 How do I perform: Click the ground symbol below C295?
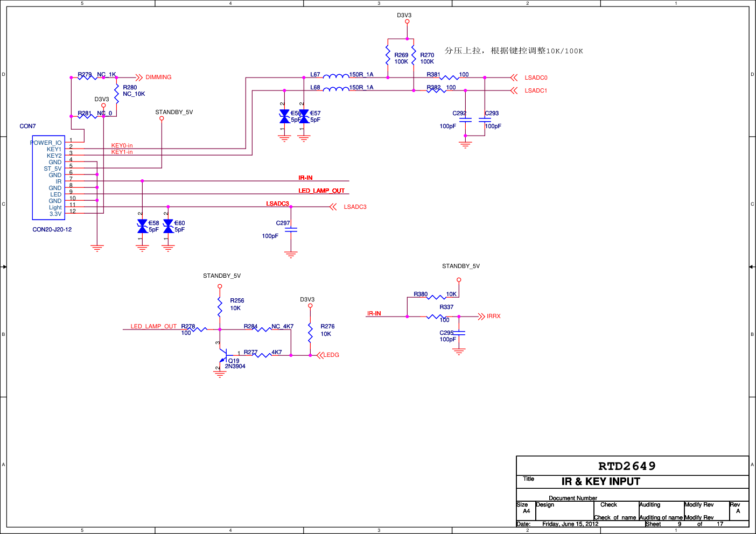pos(459,352)
